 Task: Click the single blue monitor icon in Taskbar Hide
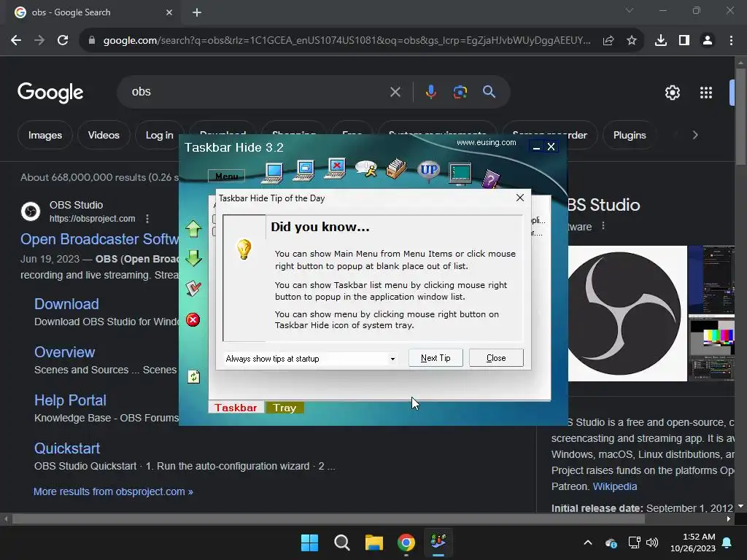point(274,172)
